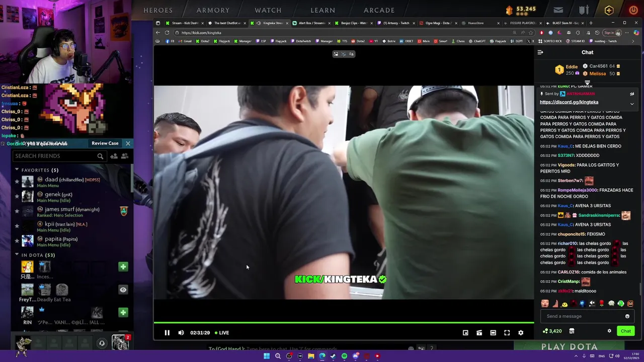This screenshot has height=362, width=644.
Task: Click the red power quit button in Dota
Action: pos(633,10)
